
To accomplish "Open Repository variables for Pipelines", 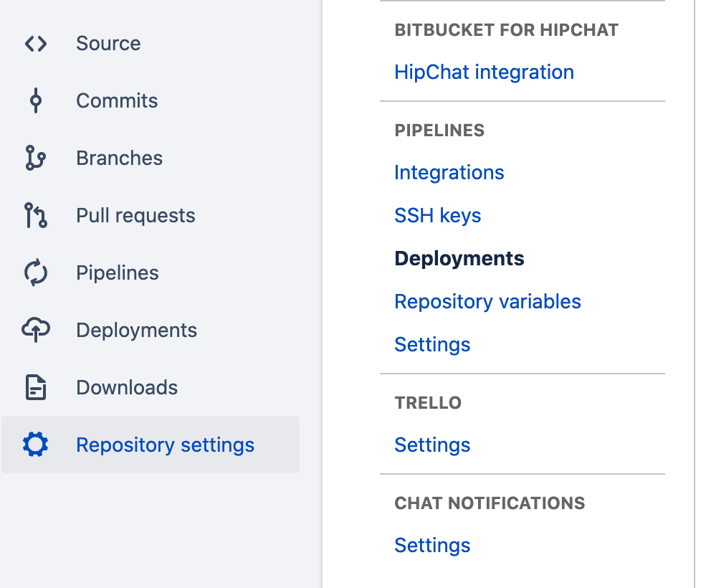I will [x=487, y=301].
